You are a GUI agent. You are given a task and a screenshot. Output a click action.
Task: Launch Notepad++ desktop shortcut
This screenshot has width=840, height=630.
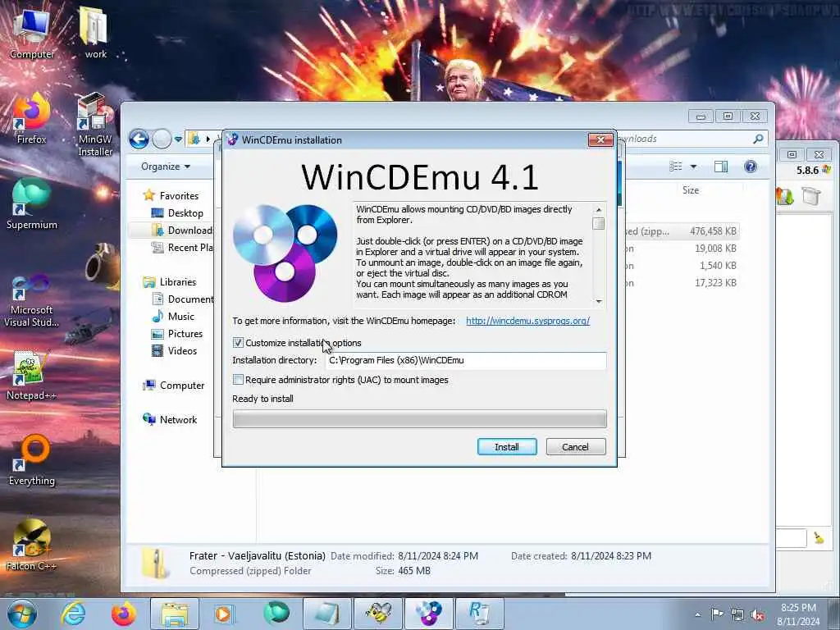32,376
